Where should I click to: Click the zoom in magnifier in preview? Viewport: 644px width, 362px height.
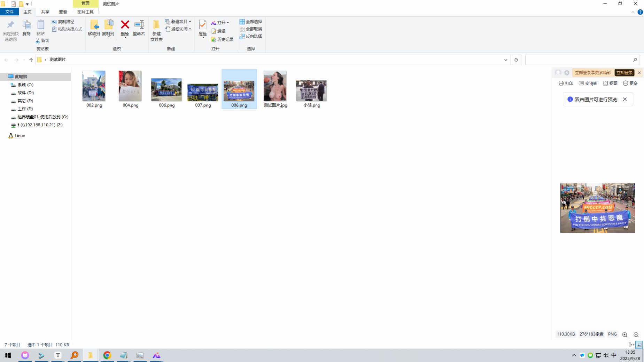pos(624,335)
